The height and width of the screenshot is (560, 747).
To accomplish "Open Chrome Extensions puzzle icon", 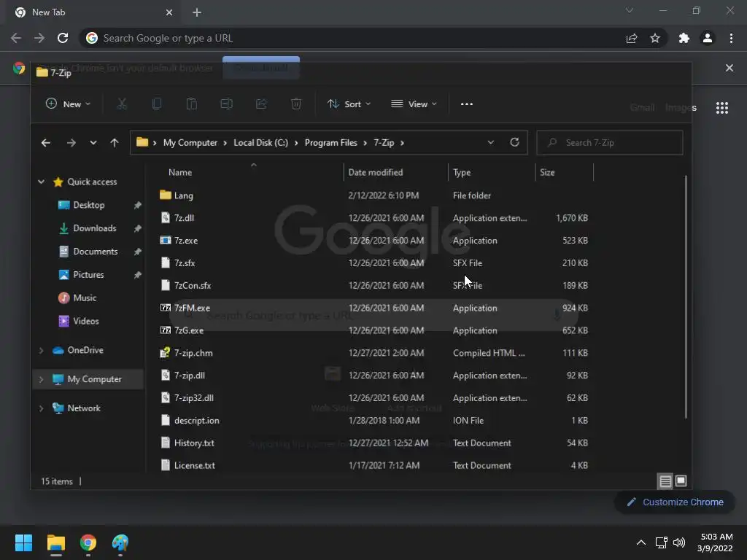I will [684, 38].
